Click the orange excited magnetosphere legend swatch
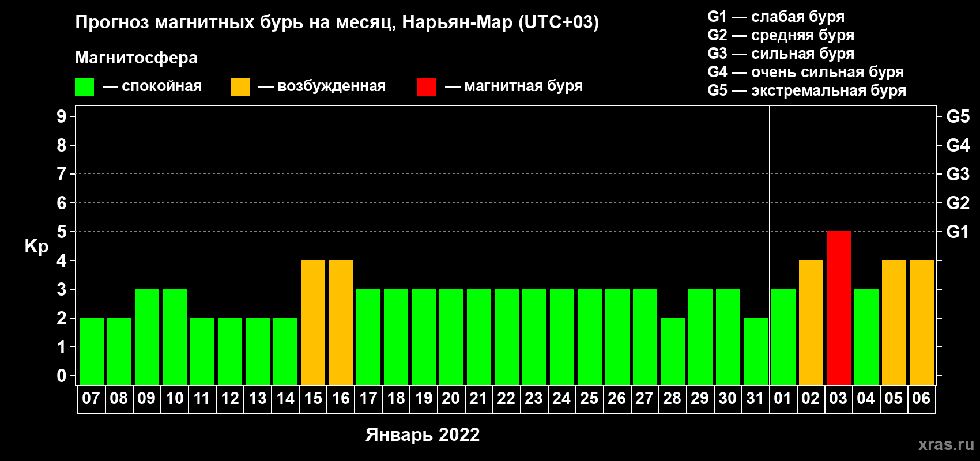Screen dimensions: 980x461 point(240,87)
